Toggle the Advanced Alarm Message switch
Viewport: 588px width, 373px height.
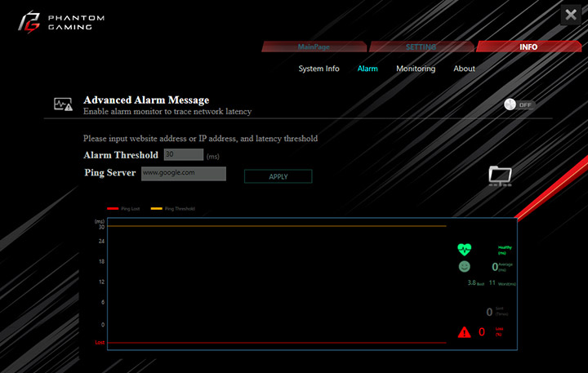(x=519, y=104)
